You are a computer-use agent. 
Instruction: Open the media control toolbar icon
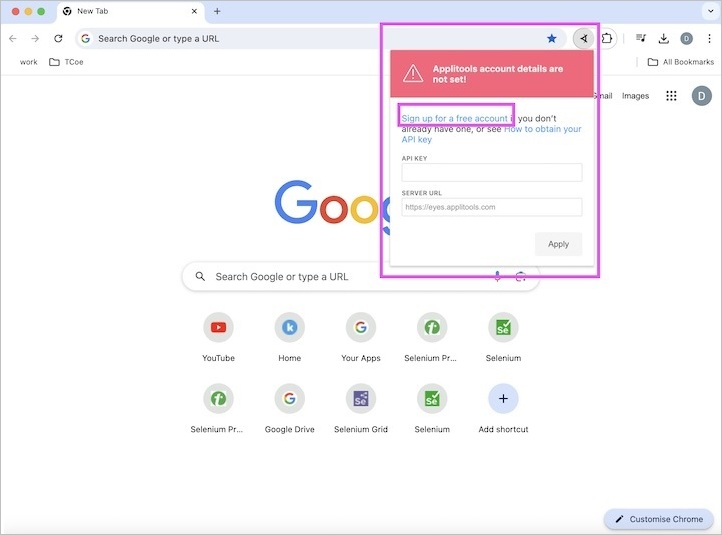(x=640, y=39)
